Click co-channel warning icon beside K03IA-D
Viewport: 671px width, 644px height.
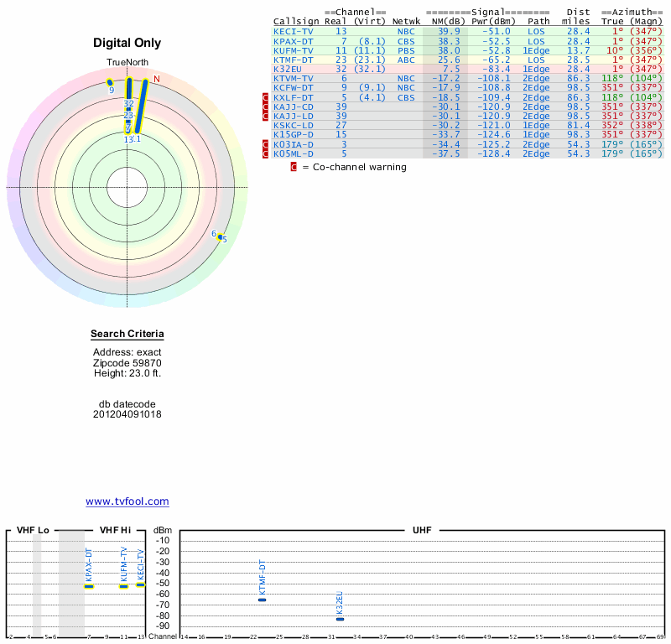[267, 144]
